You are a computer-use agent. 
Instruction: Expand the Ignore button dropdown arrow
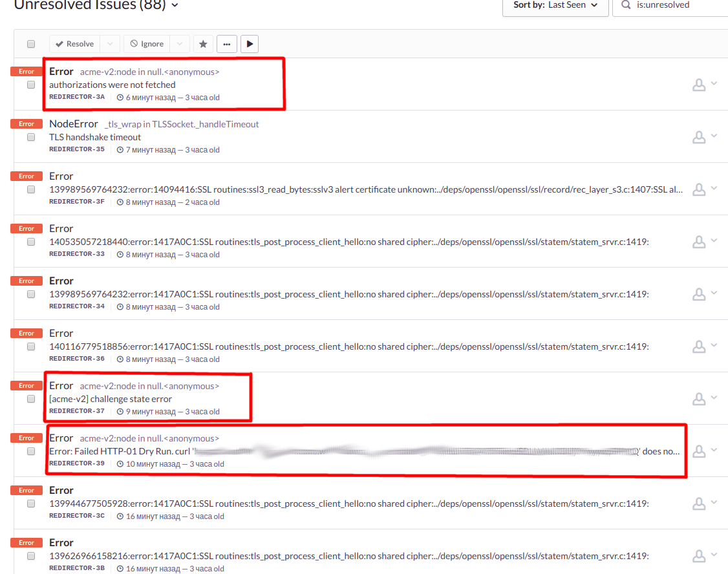tap(180, 44)
